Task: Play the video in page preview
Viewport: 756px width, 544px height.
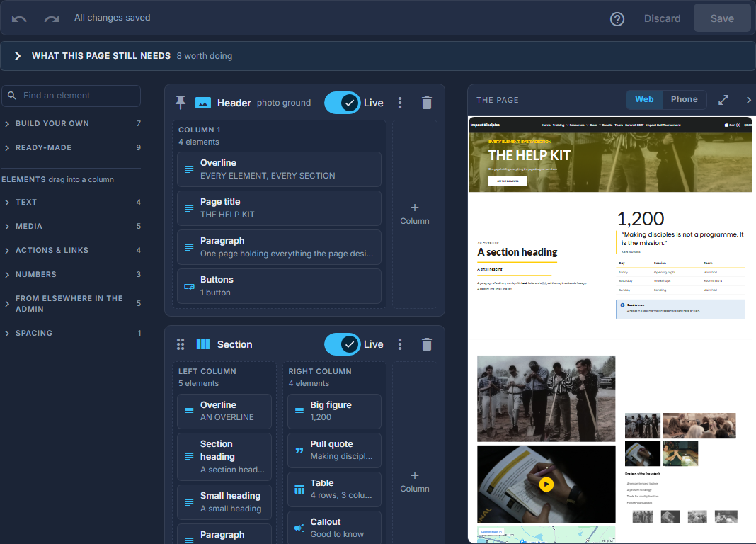Action: point(546,484)
